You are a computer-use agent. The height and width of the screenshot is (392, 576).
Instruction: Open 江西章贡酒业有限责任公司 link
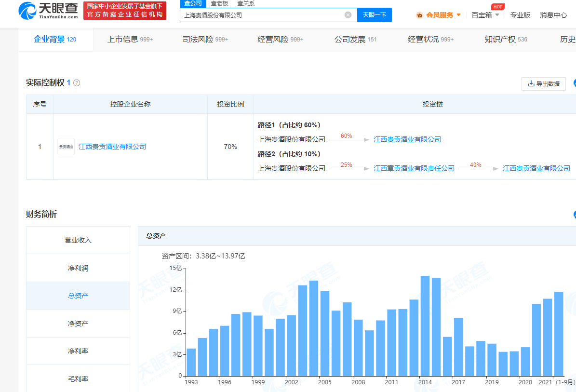click(x=414, y=168)
